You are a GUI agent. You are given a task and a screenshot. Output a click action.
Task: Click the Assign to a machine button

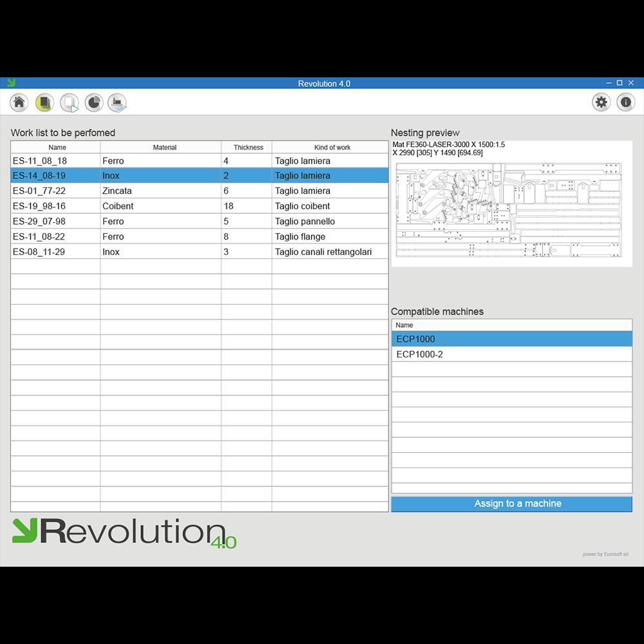pyautogui.click(x=511, y=504)
